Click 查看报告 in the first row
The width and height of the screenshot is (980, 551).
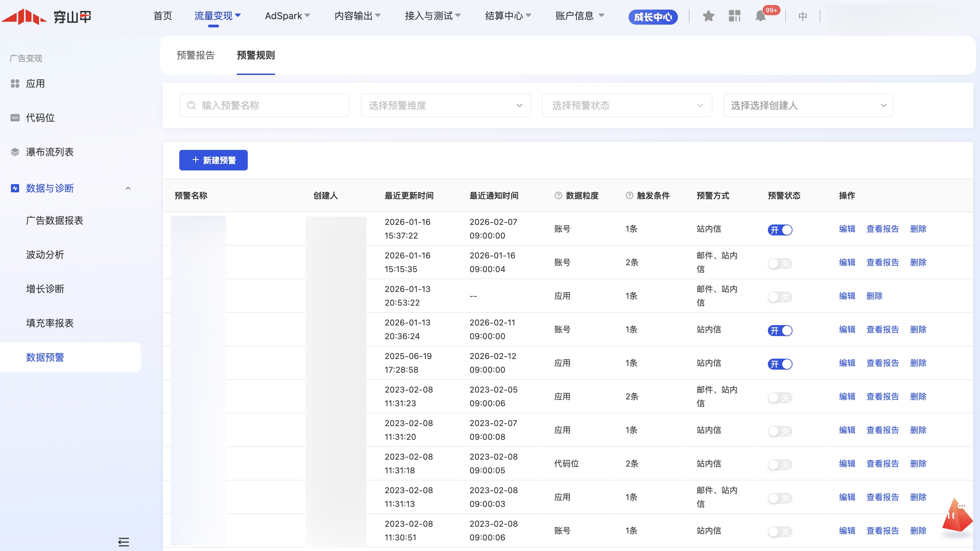coord(882,229)
